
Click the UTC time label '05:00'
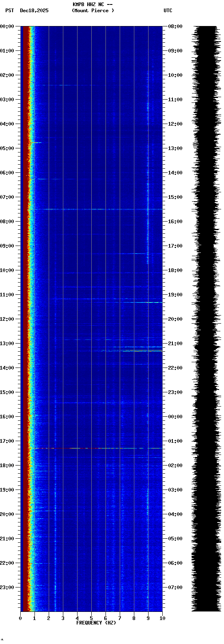pos(175,539)
